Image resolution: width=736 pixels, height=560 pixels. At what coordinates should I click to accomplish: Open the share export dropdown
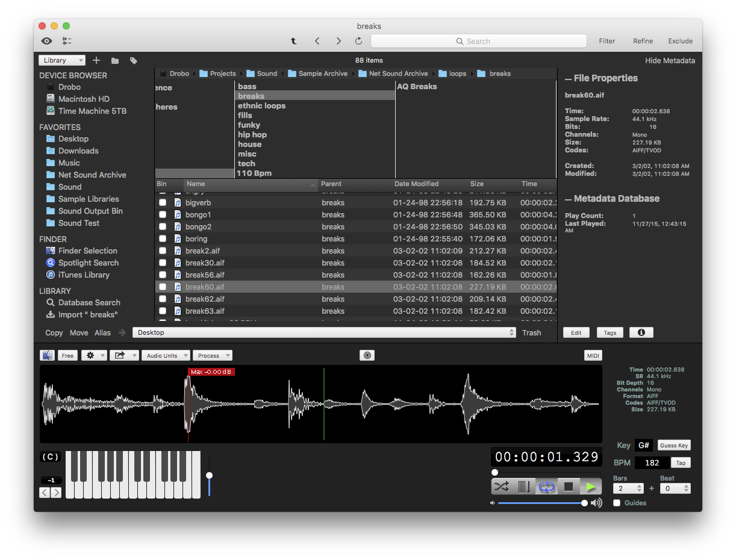124,355
